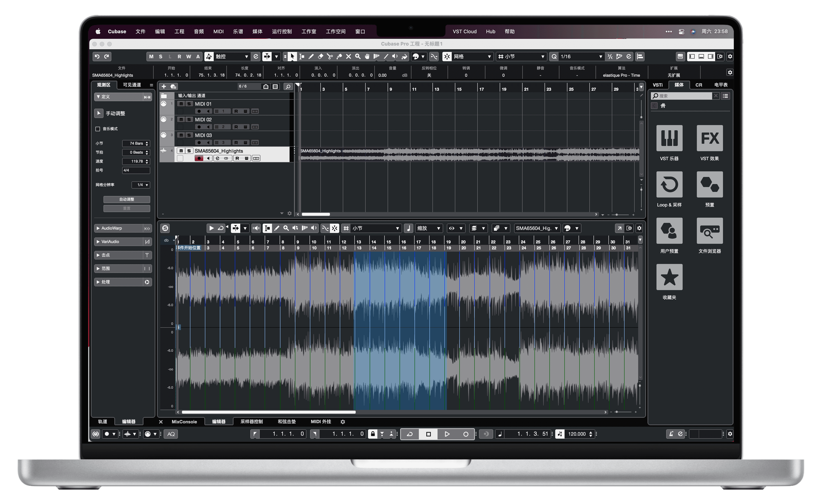The width and height of the screenshot is (822, 504).
Task: Mute the MIDI 01 track
Action: pyautogui.click(x=181, y=104)
